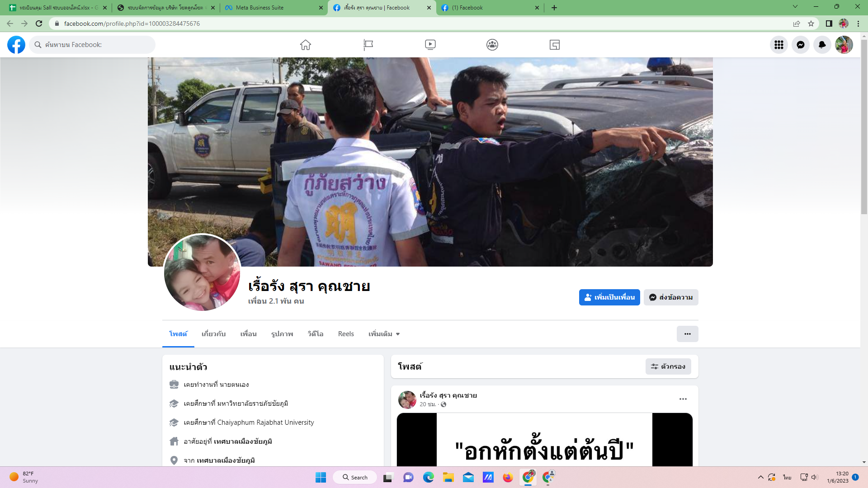This screenshot has height=488, width=868.
Task: Open the ตัวกรอง post filters button
Action: coord(668,366)
